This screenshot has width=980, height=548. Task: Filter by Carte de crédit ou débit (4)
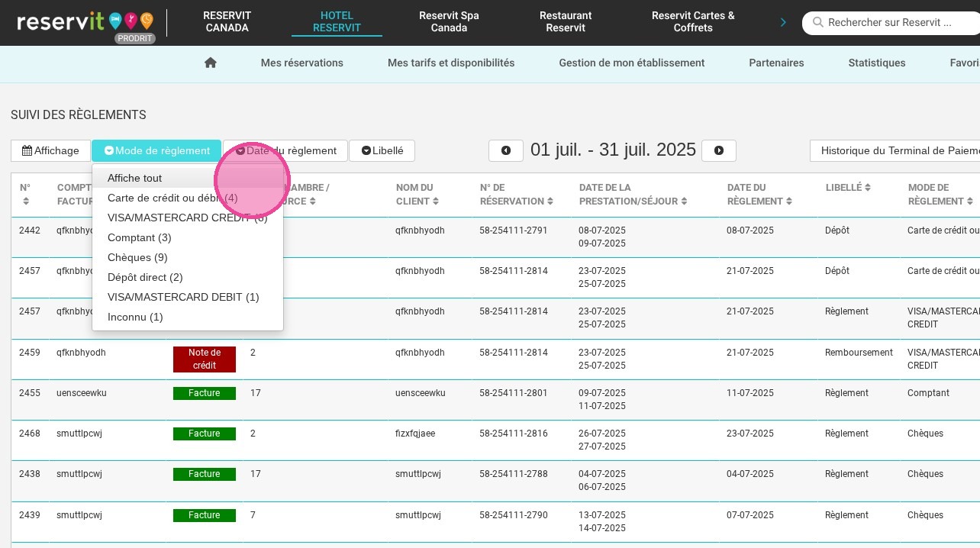(188, 198)
